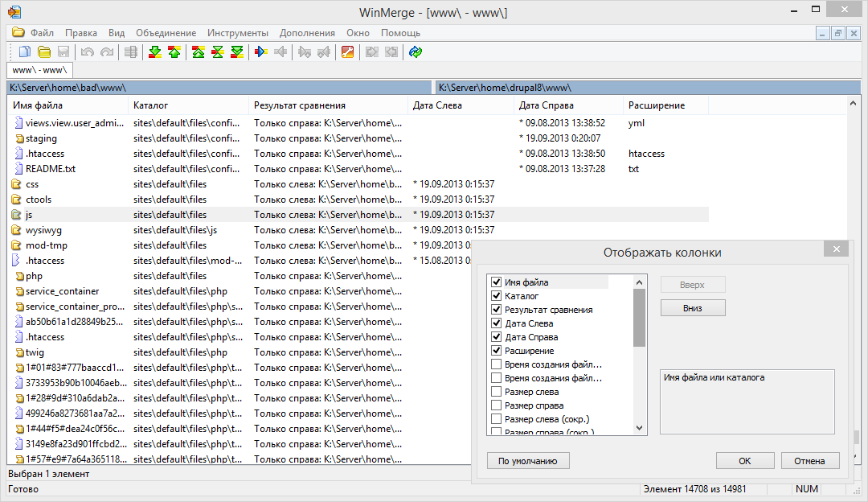
Task: Sort by Результат сравнения column header
Action: (x=328, y=105)
